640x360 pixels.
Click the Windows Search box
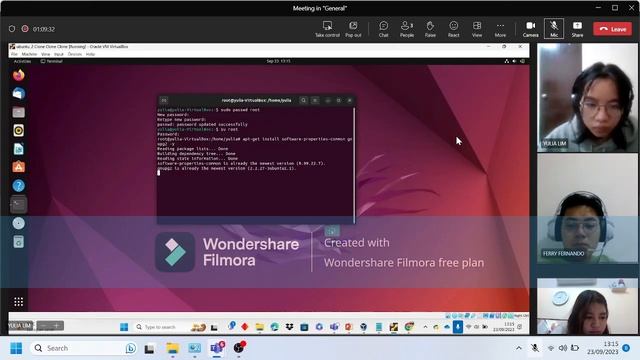click(84, 348)
